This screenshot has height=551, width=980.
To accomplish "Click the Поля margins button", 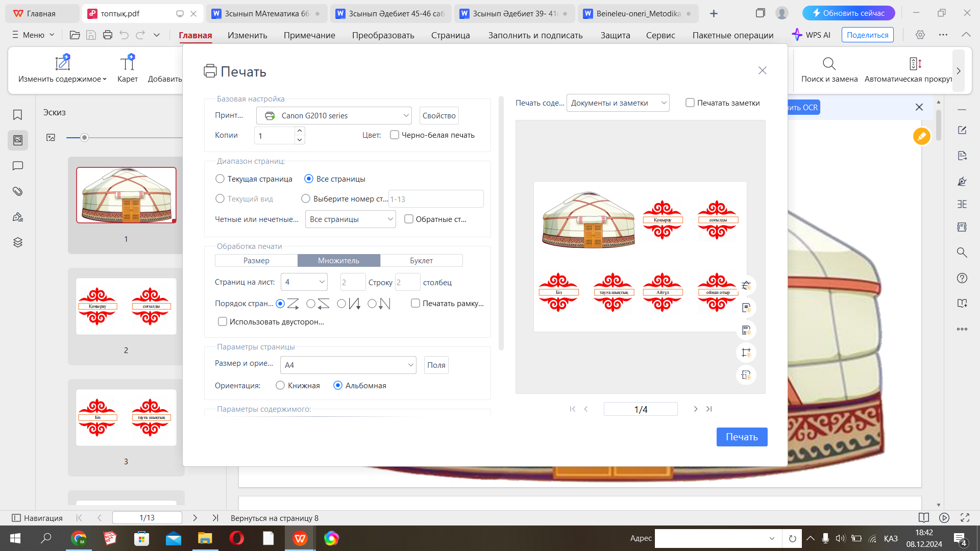I will pos(436,365).
